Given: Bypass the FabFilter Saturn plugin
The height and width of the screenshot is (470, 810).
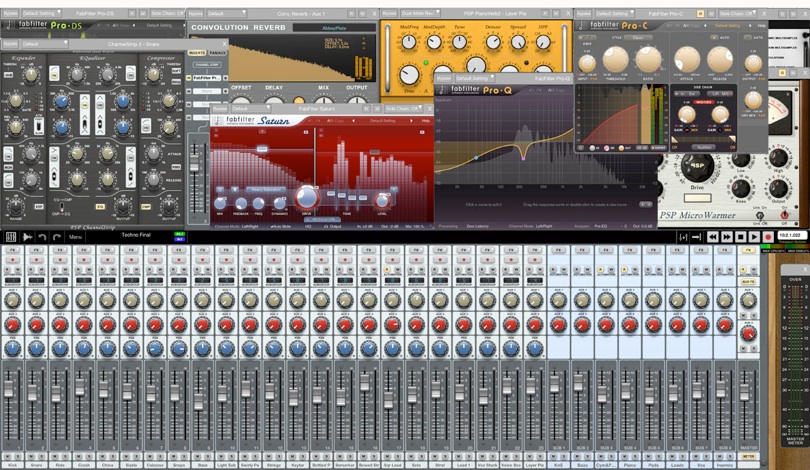Looking at the screenshot, I should [x=220, y=109].
